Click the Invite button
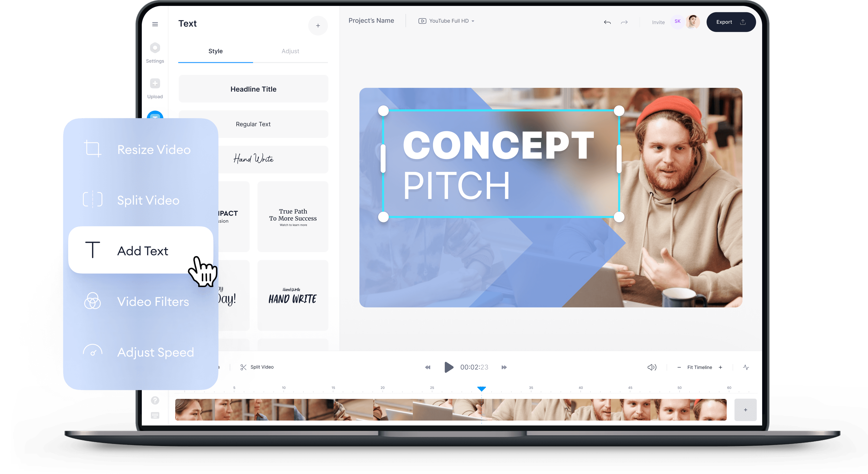Image resolution: width=868 pixels, height=474 pixels. pyautogui.click(x=658, y=22)
